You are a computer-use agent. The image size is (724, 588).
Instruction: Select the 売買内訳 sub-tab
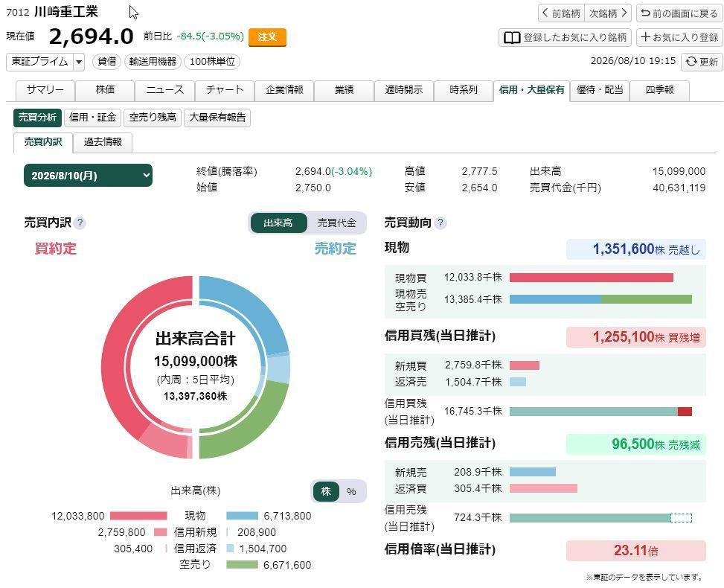43,142
